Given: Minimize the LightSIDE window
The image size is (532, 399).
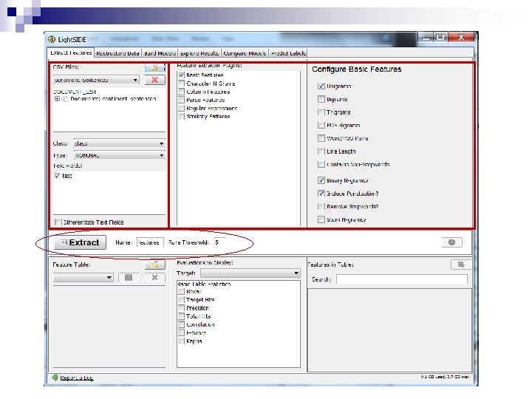Looking at the screenshot, I should [426, 37].
